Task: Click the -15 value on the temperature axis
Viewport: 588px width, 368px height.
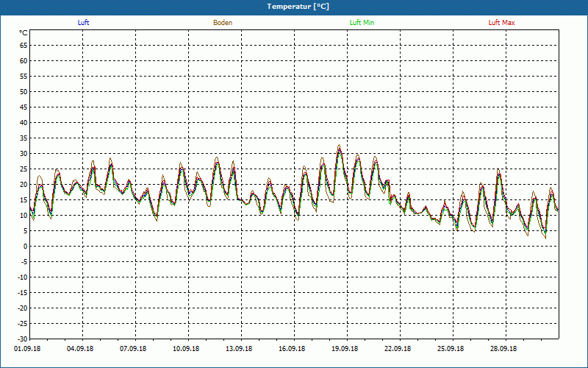Action: point(23,292)
